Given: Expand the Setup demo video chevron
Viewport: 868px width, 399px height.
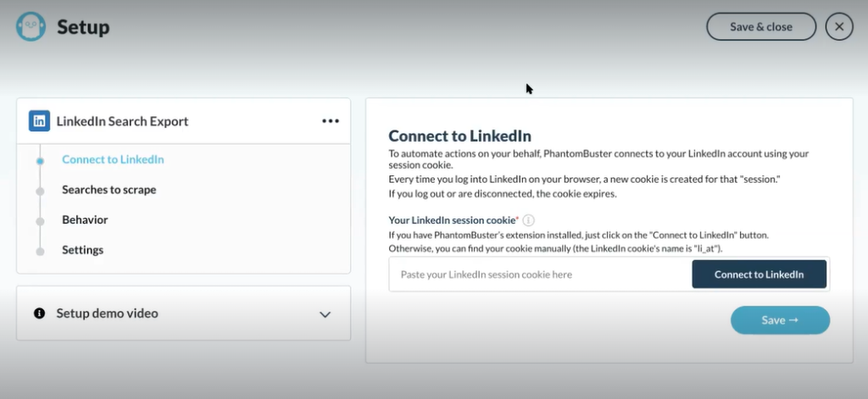Looking at the screenshot, I should 325,314.
